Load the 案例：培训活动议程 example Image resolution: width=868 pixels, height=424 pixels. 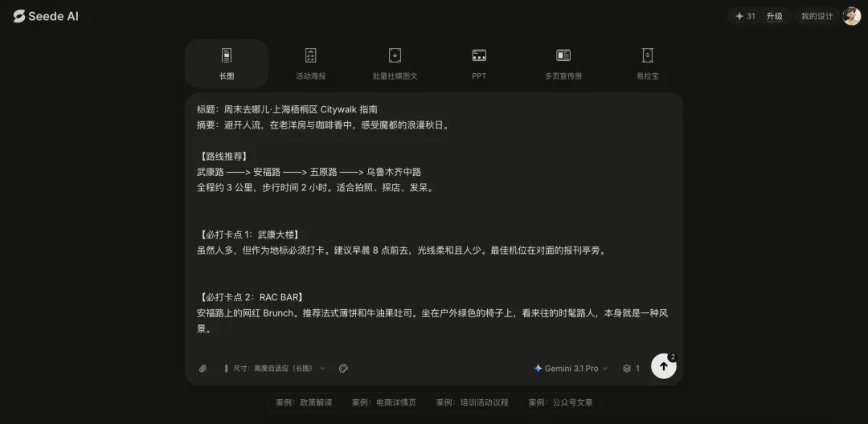pyautogui.click(x=473, y=402)
